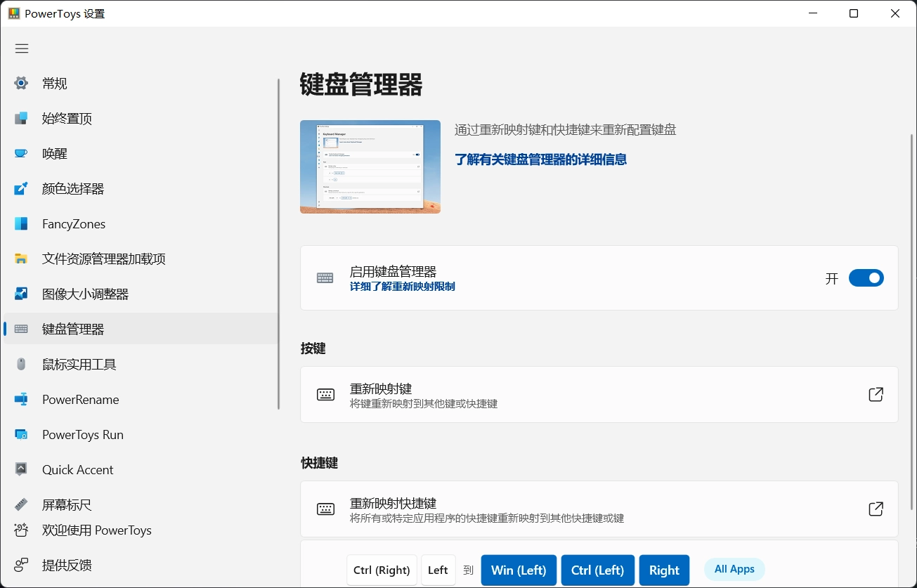Viewport: 917px width, 588px height.
Task: Turn off the 启用键盘管理器 toggle
Action: pyautogui.click(x=866, y=278)
